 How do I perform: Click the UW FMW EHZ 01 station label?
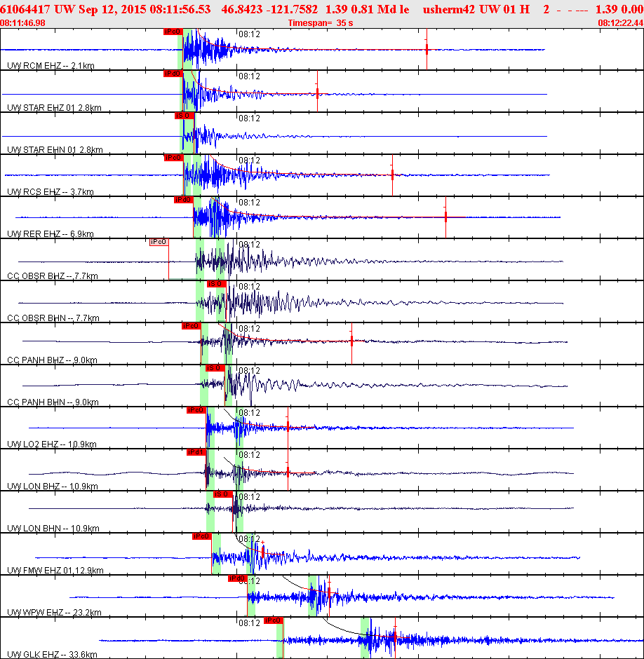click(x=55, y=571)
